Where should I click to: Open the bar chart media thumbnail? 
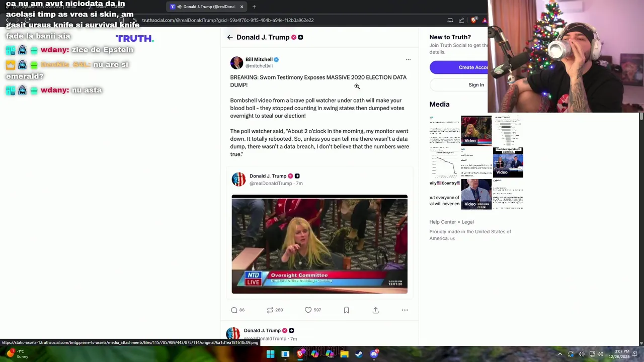click(x=508, y=131)
